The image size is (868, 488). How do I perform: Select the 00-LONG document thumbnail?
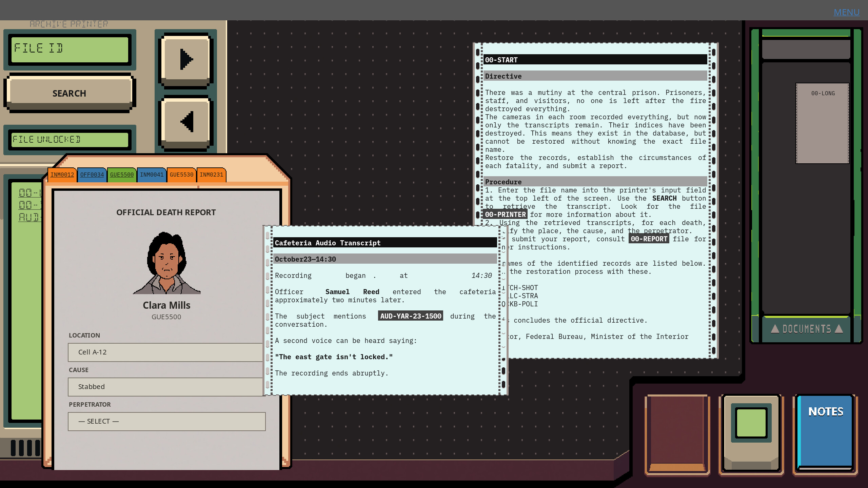[823, 123]
